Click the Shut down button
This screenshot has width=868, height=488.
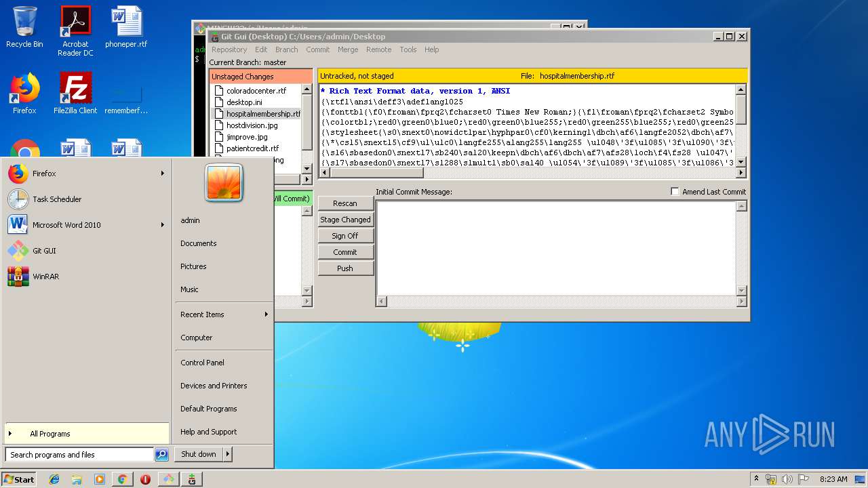coord(199,454)
